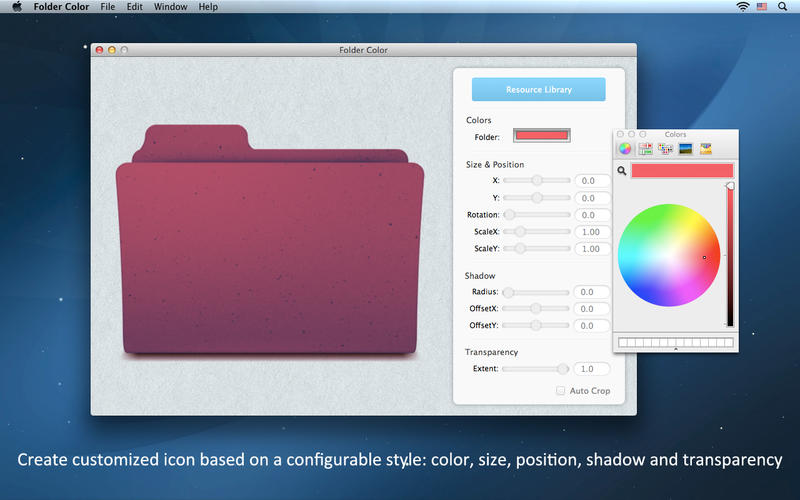Click the current color preview bar
Image resolution: width=800 pixels, height=500 pixels.
(x=682, y=170)
